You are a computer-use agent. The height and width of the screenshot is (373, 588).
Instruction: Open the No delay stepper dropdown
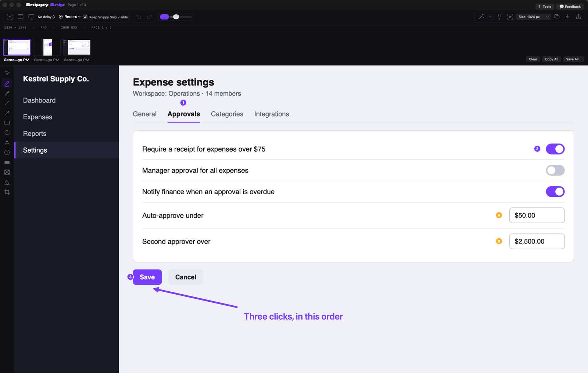[46, 17]
